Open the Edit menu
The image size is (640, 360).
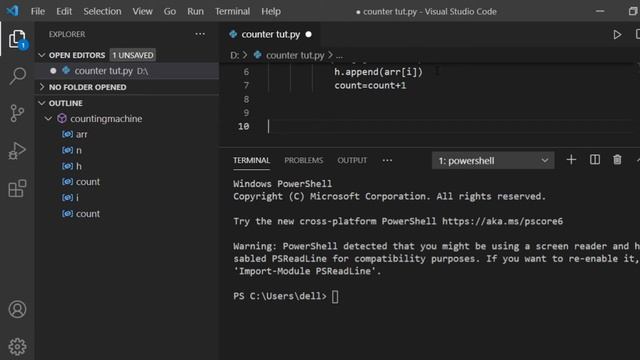[x=64, y=11]
